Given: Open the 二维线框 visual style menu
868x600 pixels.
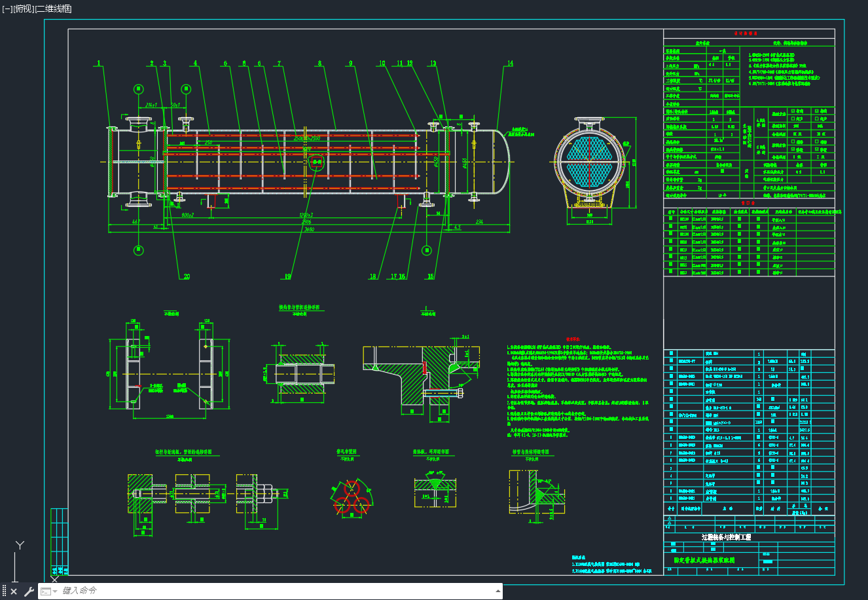Looking at the screenshot, I should click(53, 9).
